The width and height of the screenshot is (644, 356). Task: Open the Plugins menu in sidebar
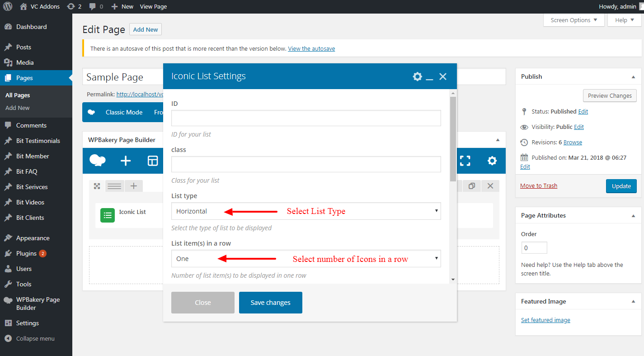point(26,253)
